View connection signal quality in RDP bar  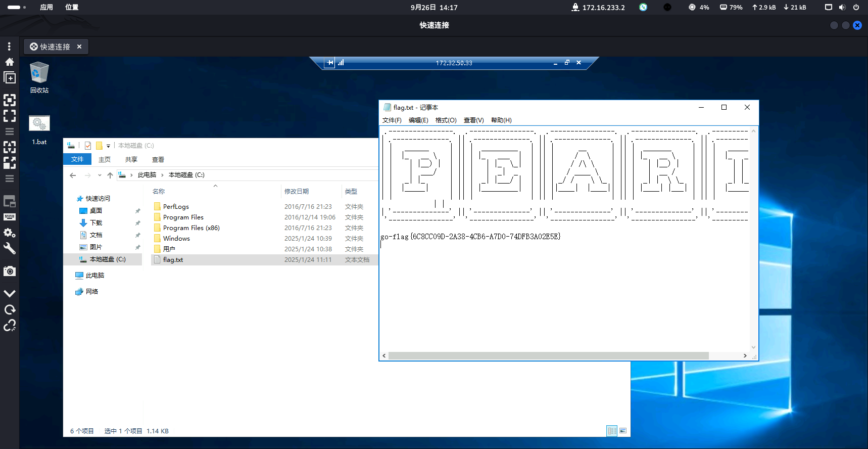pyautogui.click(x=341, y=63)
